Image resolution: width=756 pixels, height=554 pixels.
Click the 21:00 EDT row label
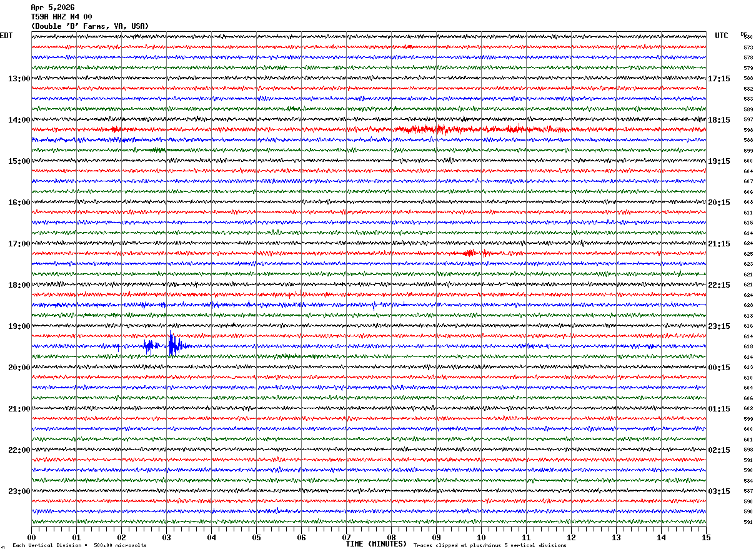[x=19, y=409]
